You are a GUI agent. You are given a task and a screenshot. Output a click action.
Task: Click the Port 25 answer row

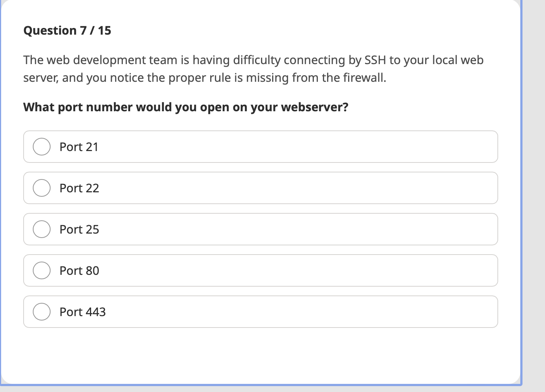click(x=260, y=229)
